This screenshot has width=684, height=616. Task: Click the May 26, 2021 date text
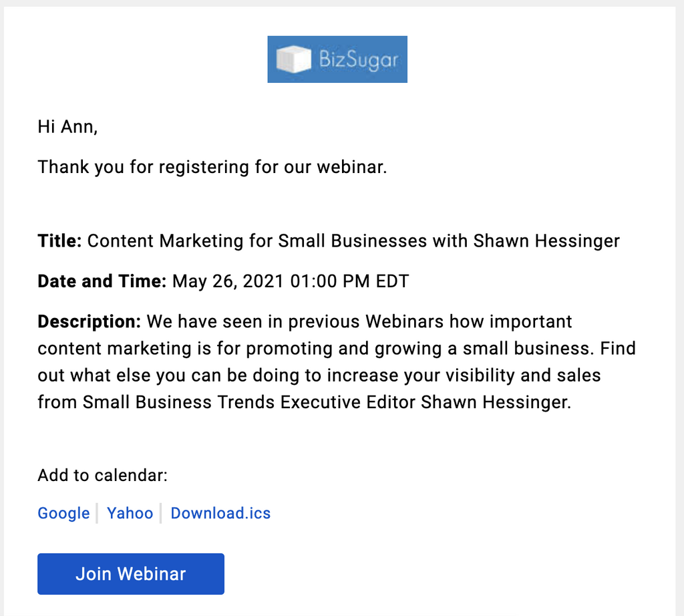click(228, 281)
